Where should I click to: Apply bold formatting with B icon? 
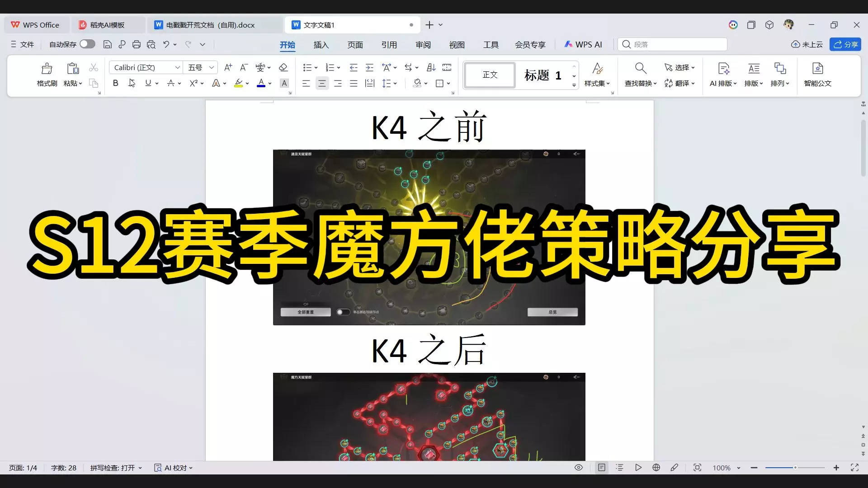point(116,83)
